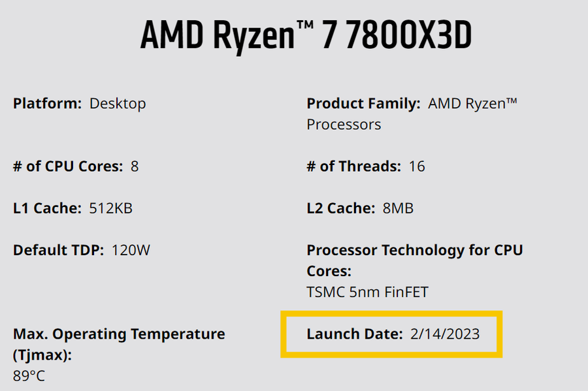Click the Default TDP label
588x391 pixels.
tap(58, 250)
